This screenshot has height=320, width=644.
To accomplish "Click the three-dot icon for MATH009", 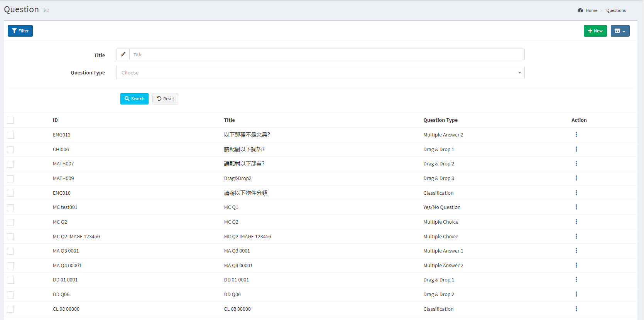I will point(576,178).
